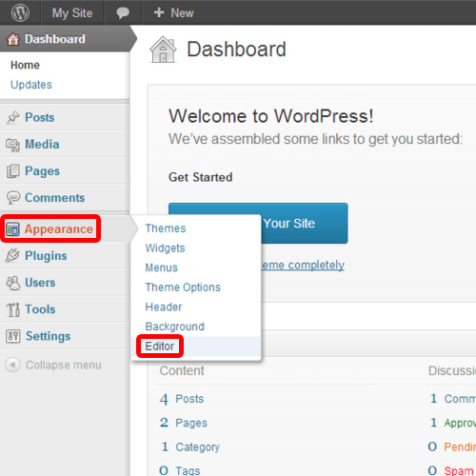
Task: Click the blue Your Site button
Action: pos(305,223)
